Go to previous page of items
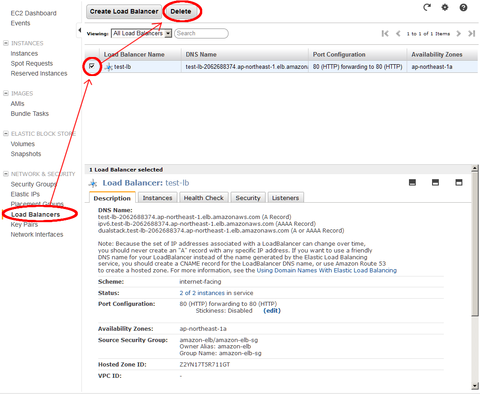 tap(398, 33)
